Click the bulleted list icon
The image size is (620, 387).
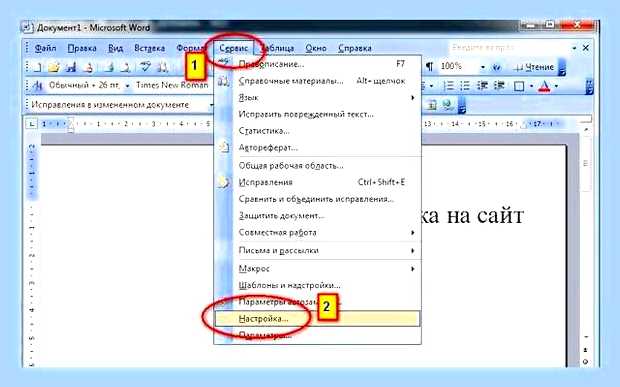click(465, 86)
